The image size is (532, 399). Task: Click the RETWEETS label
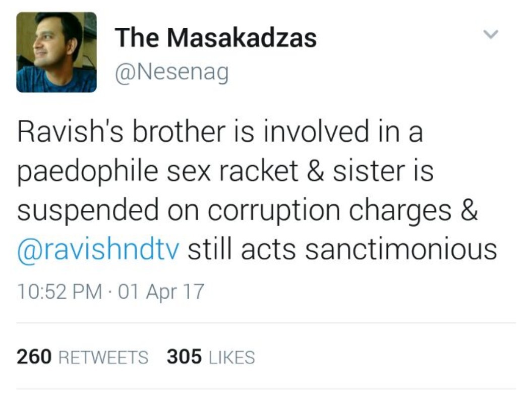(103, 357)
